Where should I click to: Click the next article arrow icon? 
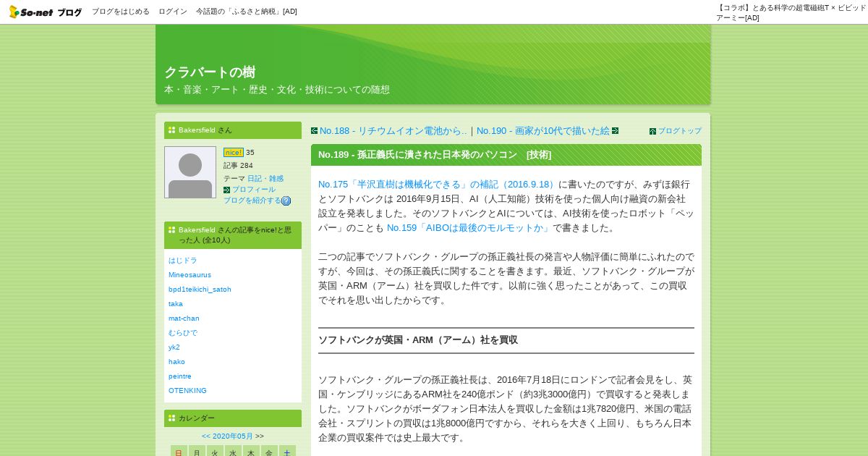coord(616,131)
